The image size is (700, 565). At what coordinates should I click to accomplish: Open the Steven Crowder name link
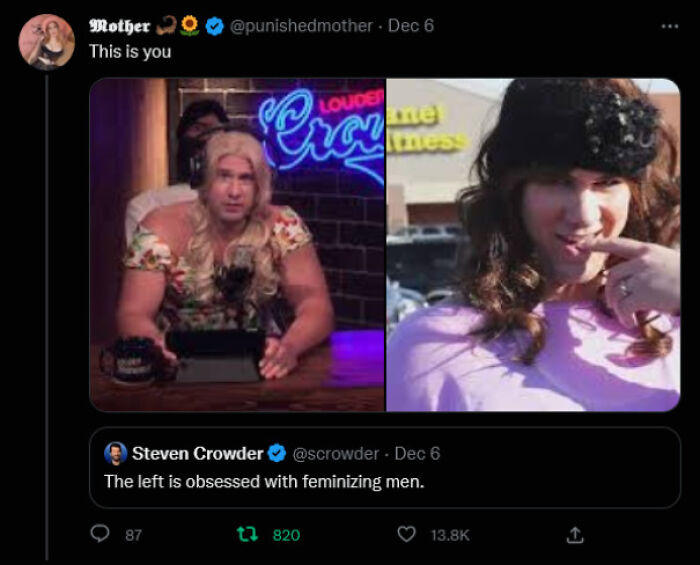pyautogui.click(x=197, y=454)
